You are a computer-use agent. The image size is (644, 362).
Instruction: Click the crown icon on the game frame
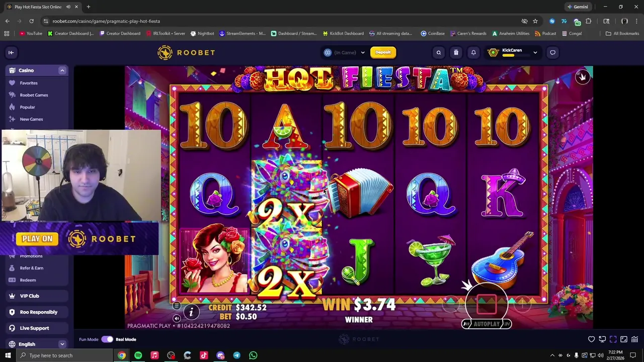582,77
